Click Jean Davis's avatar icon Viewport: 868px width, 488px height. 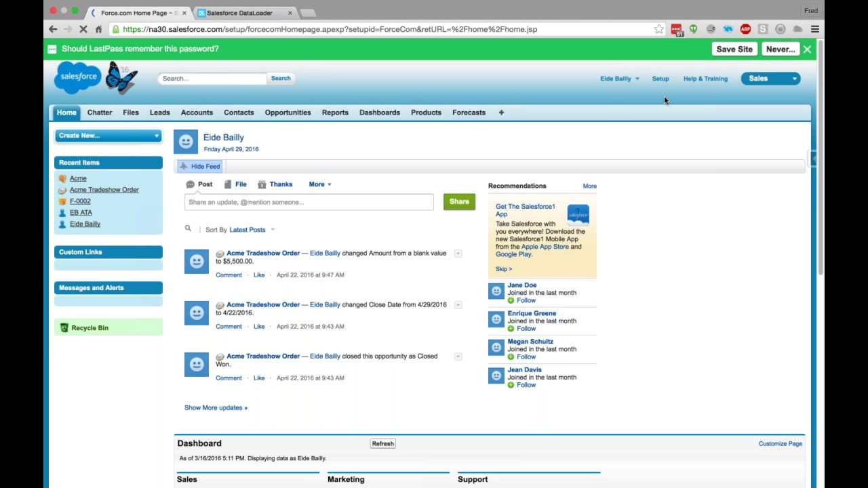[x=496, y=375]
